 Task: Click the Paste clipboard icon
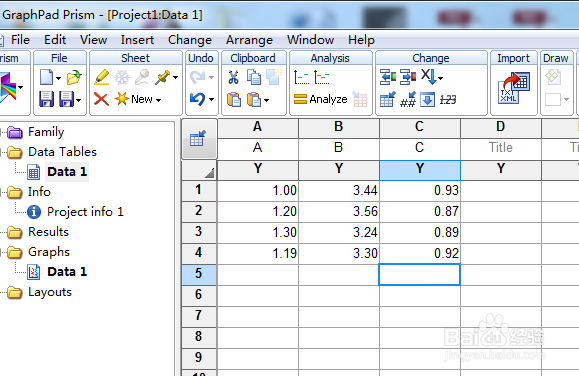[234, 99]
